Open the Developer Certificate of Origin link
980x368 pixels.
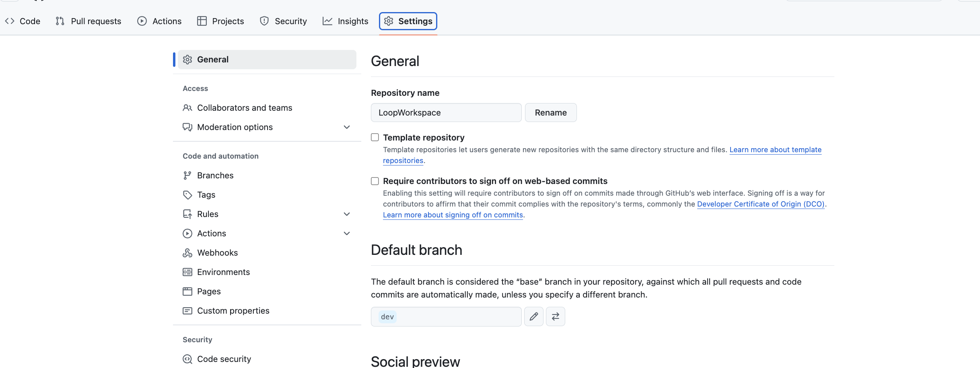(x=761, y=204)
